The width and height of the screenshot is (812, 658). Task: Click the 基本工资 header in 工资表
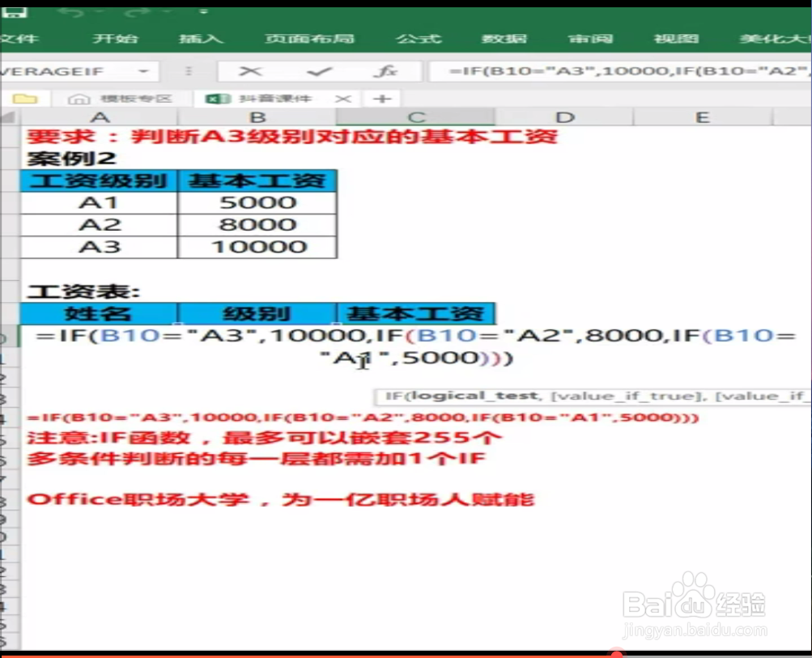pyautogui.click(x=416, y=313)
